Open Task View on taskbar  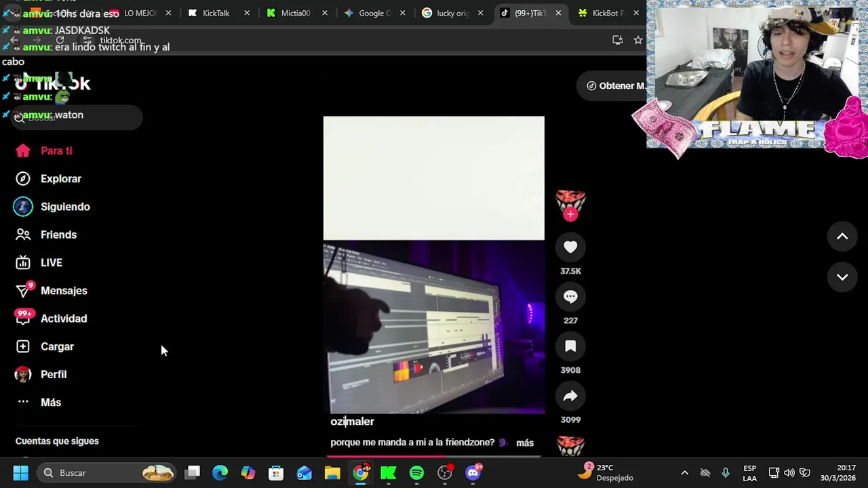click(193, 472)
